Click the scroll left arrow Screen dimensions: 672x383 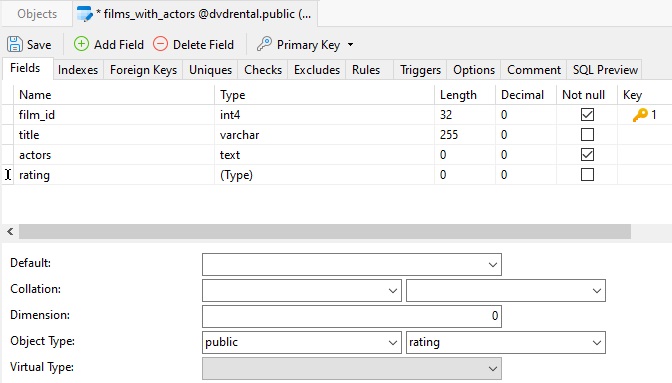point(10,232)
